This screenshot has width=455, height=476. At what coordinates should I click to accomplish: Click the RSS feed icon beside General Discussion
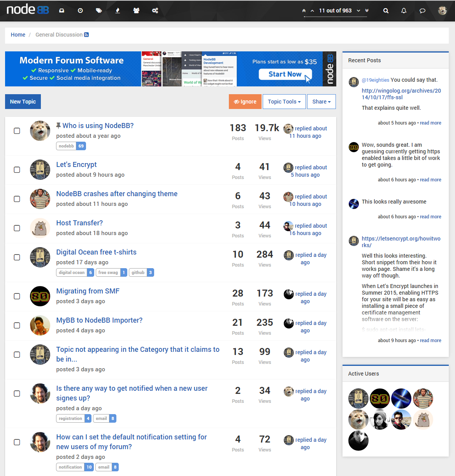tap(86, 35)
